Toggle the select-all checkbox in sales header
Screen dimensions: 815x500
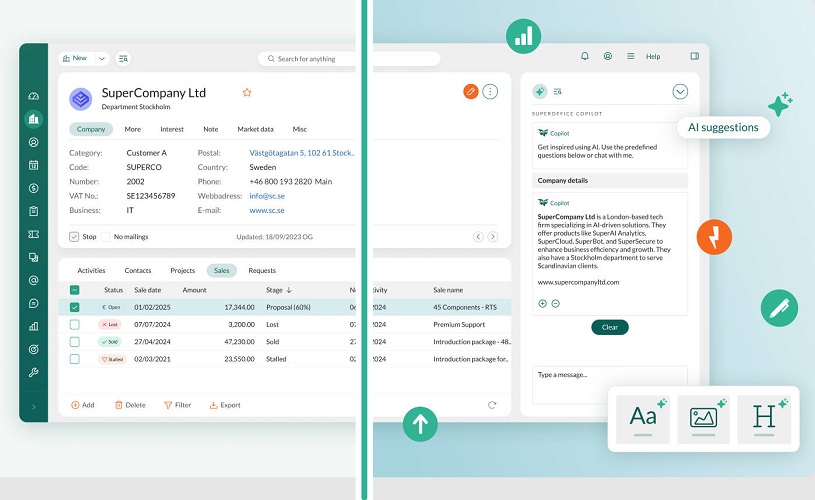click(x=74, y=290)
